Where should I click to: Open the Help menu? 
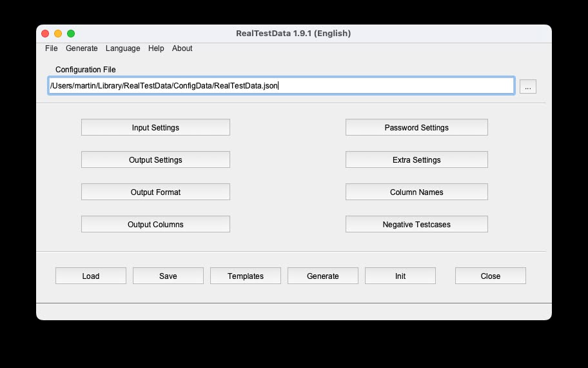(x=156, y=48)
